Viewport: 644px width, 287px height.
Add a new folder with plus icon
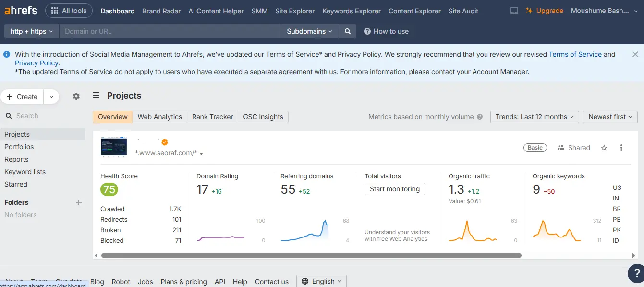(x=79, y=202)
